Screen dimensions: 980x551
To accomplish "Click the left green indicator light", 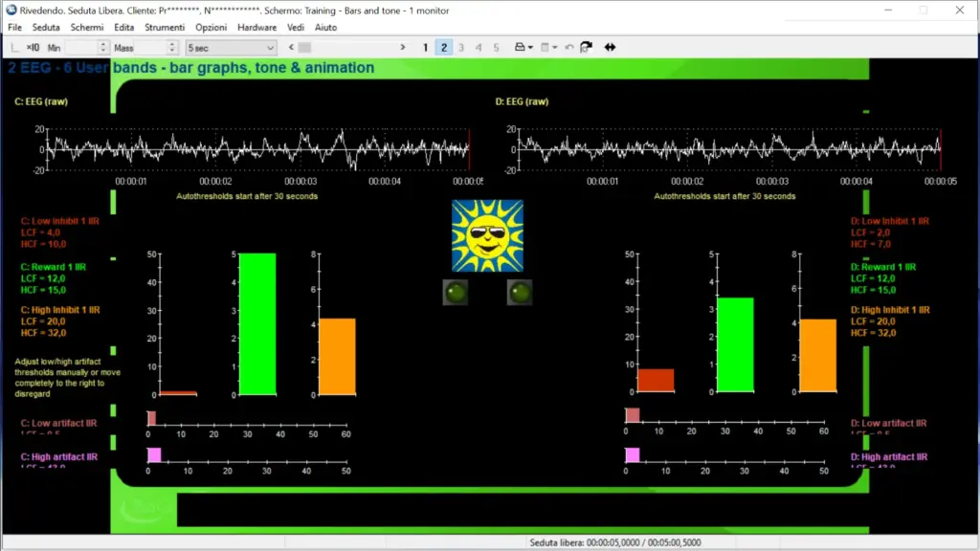I will click(455, 293).
